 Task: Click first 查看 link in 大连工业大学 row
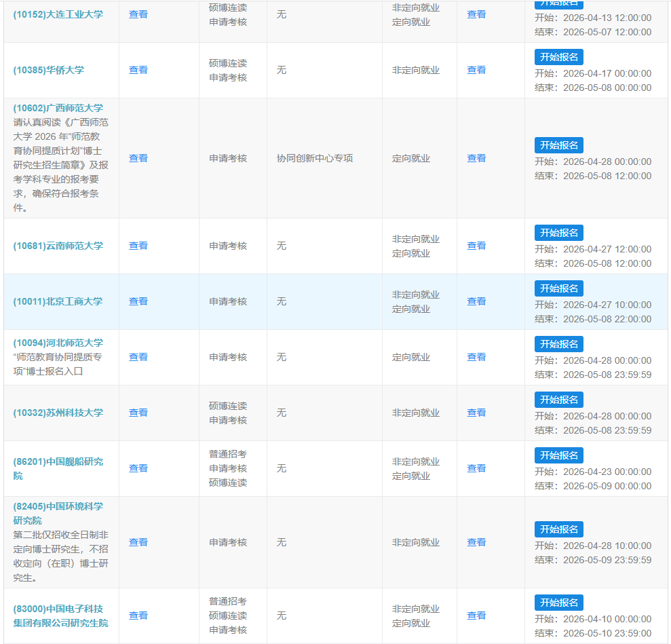[138, 14]
